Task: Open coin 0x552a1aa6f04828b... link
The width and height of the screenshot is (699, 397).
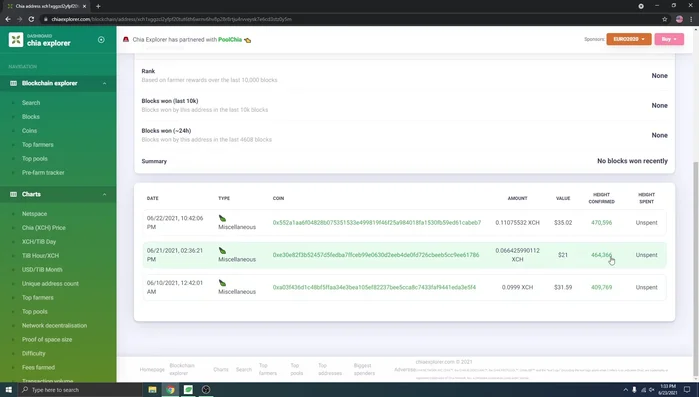Action: tap(377, 222)
